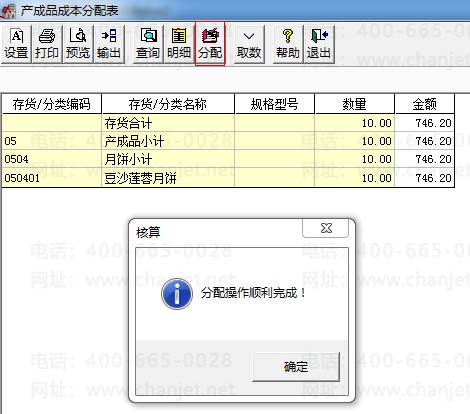Click the blue info icon in dialog

tap(177, 294)
